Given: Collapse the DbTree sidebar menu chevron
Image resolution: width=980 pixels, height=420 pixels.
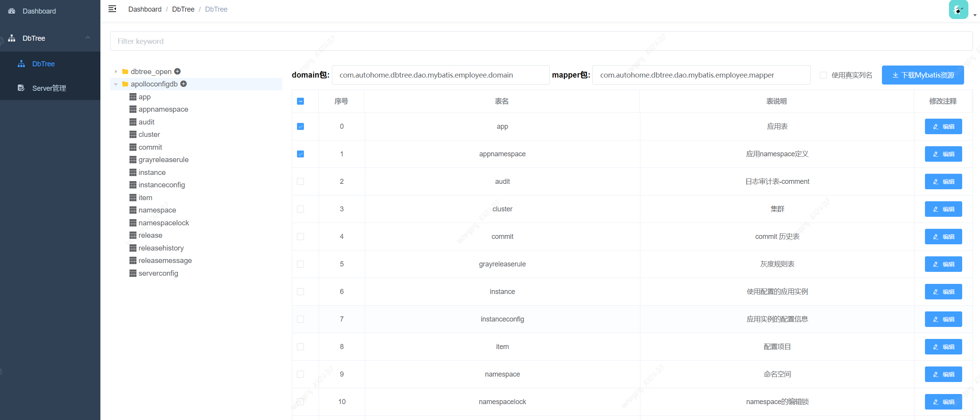Looking at the screenshot, I should pyautogui.click(x=88, y=38).
